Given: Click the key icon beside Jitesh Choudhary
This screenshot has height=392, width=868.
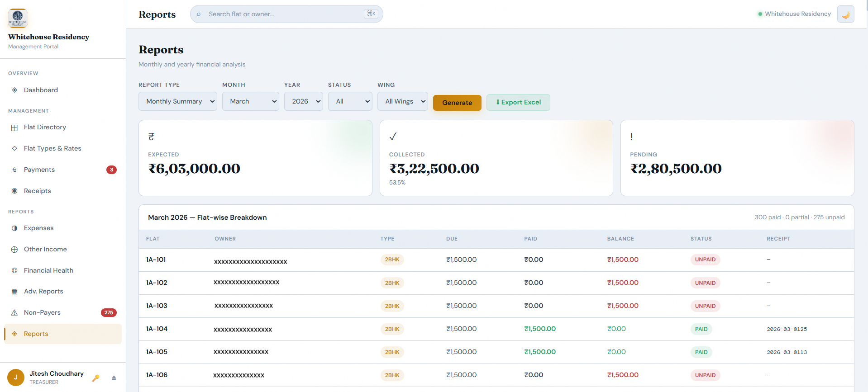Looking at the screenshot, I should click(95, 378).
